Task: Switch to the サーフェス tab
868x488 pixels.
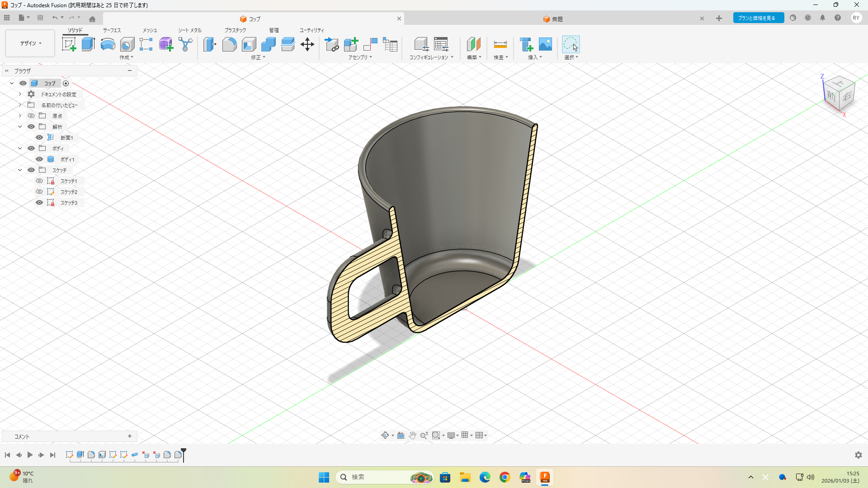Action: [x=112, y=30]
